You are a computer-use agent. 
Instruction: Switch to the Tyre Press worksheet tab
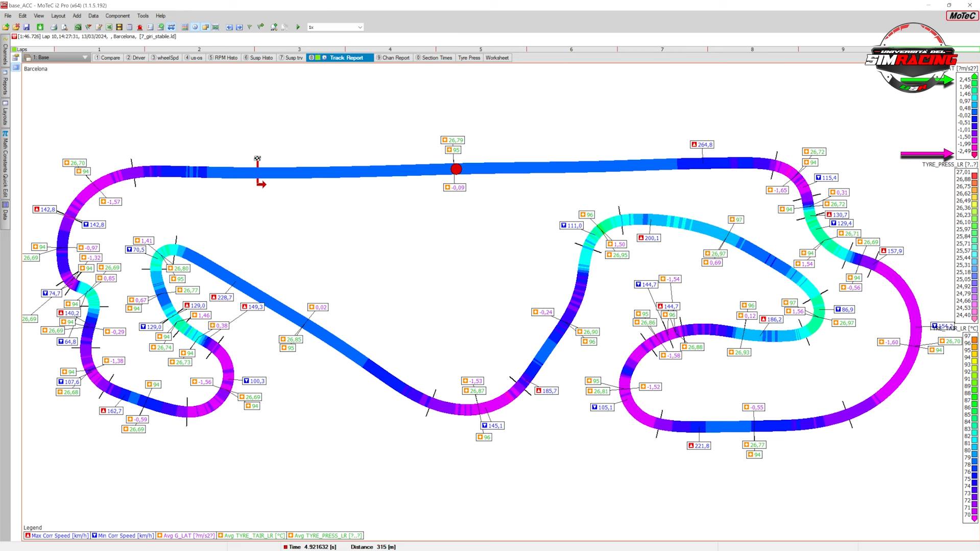[x=469, y=58]
